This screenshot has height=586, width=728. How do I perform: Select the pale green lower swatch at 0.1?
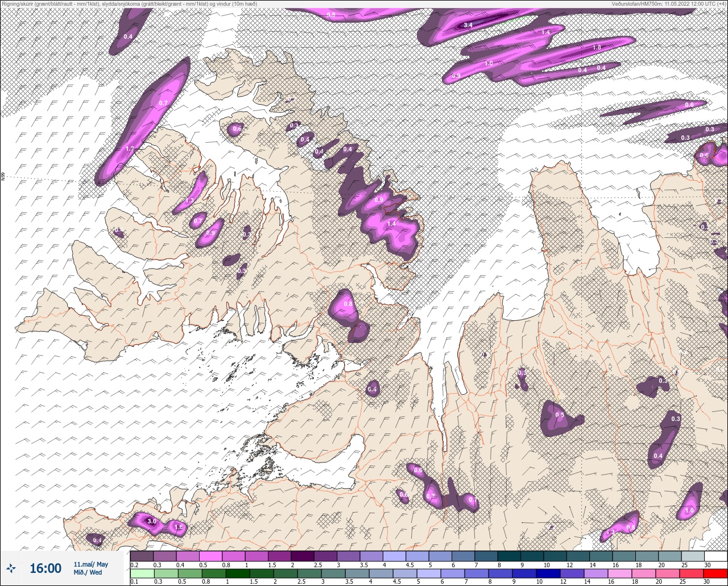point(142,573)
